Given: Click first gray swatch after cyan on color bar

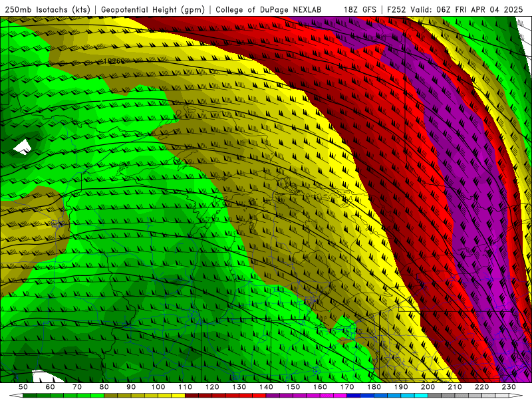Looking at the screenshot, I should pos(434,396).
